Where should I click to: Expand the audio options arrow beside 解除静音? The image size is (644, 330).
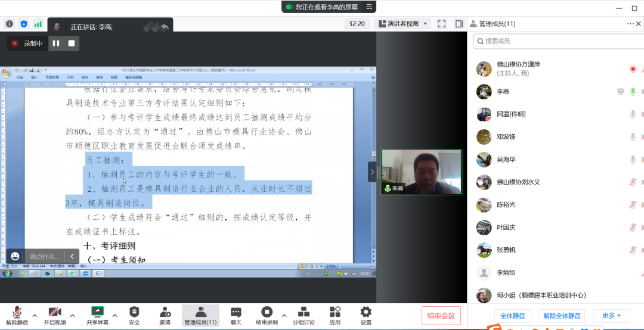click(x=35, y=315)
